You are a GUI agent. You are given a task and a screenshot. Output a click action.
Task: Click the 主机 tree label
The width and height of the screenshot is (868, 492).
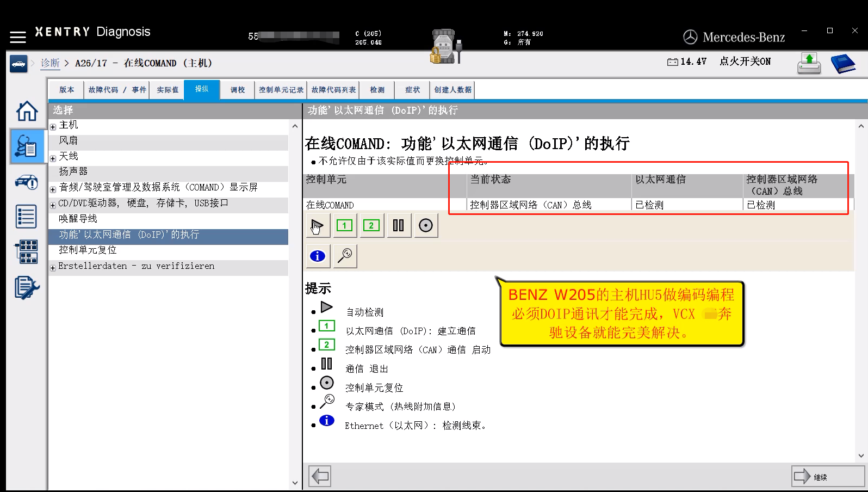click(69, 125)
